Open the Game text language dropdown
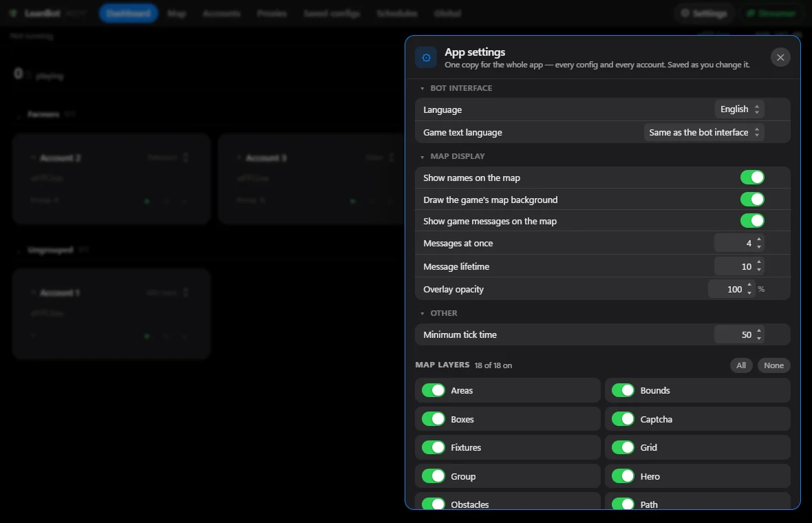The height and width of the screenshot is (523, 812). point(704,133)
